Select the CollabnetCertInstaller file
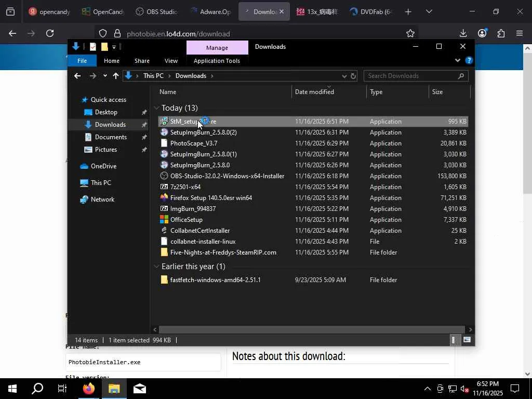 (313, 230)
